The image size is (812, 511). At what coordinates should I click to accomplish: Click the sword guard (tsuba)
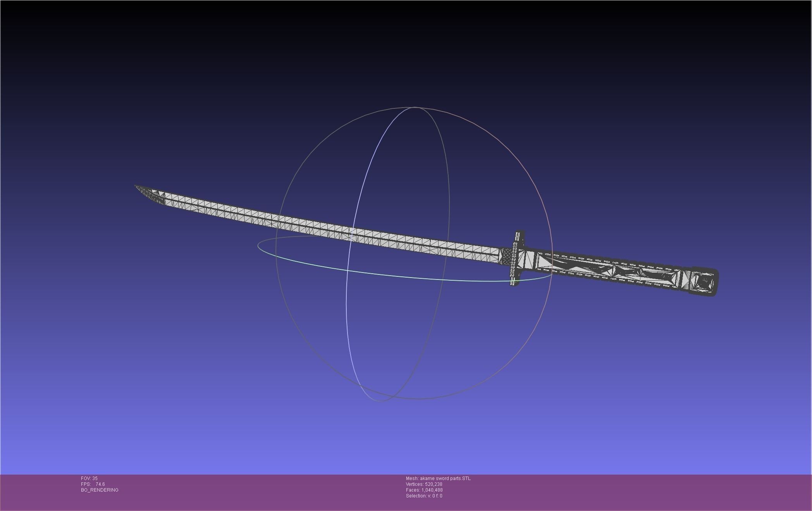(x=517, y=258)
